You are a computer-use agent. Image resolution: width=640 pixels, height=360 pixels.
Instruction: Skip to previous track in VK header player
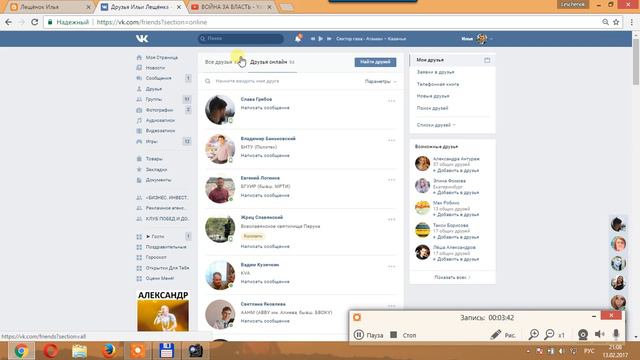[x=313, y=39]
